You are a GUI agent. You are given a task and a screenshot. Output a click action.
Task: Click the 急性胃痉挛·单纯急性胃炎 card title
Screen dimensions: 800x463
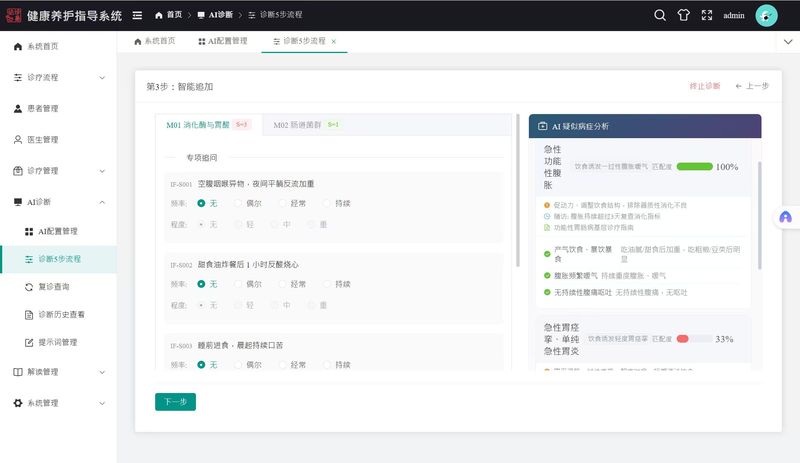[x=561, y=339]
